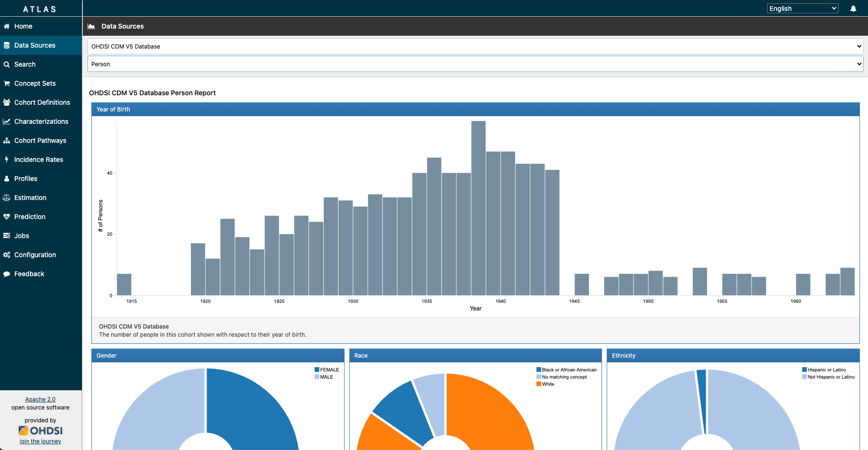
Task: Open the Search page from sidebar
Action: [x=41, y=64]
